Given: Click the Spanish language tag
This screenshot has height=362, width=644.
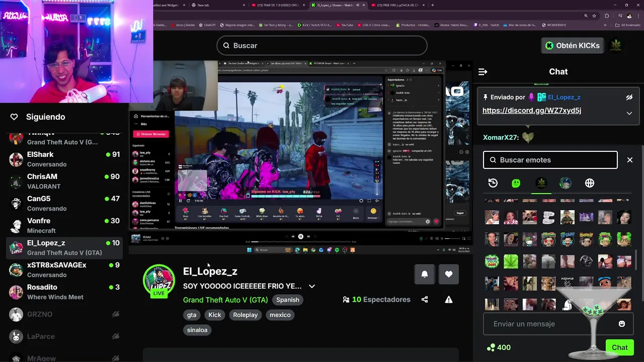Looking at the screenshot, I should click(x=288, y=300).
